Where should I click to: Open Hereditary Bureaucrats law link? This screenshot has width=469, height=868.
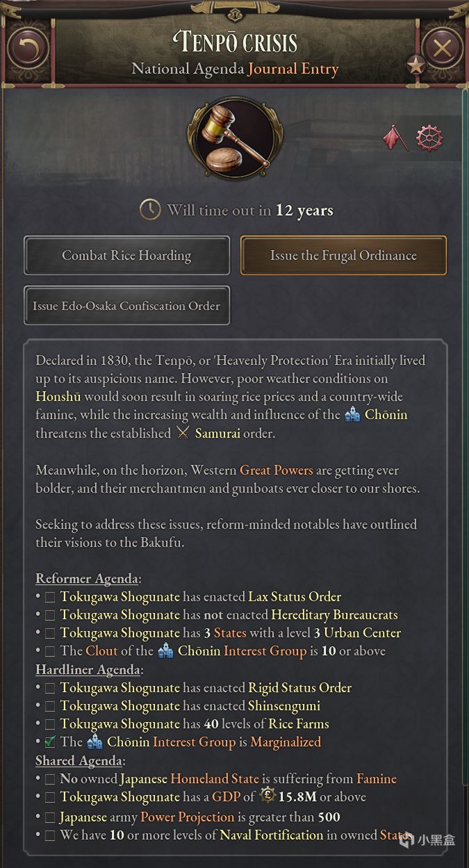[334, 615]
